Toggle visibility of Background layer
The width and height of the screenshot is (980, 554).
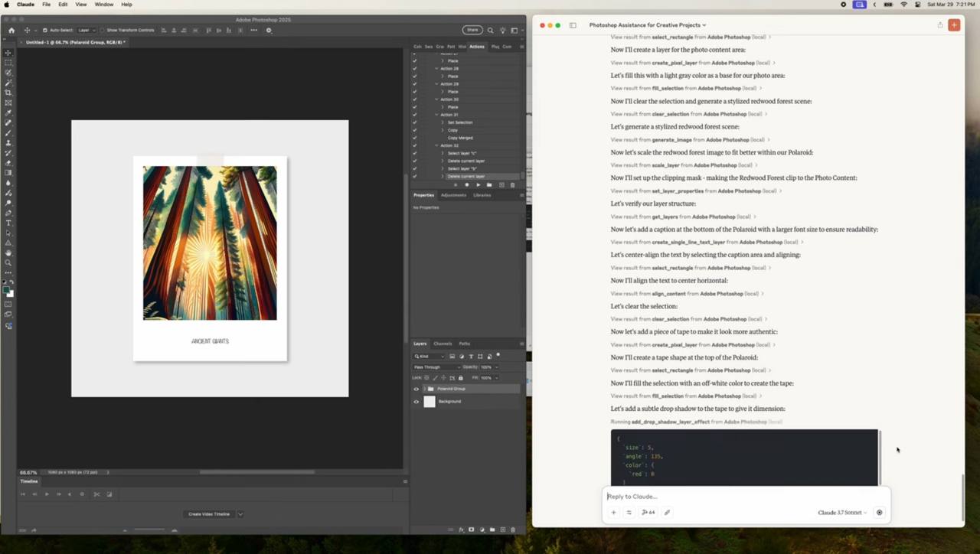[x=416, y=401]
